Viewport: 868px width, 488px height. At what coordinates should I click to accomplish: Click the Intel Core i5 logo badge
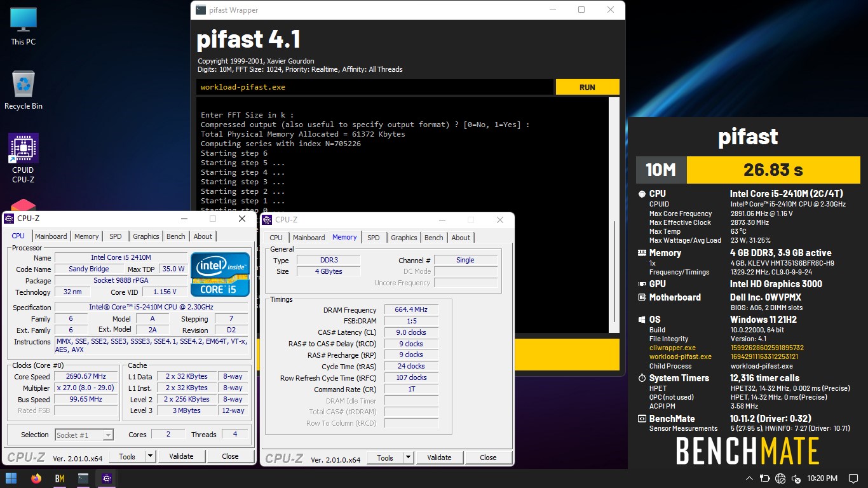220,274
